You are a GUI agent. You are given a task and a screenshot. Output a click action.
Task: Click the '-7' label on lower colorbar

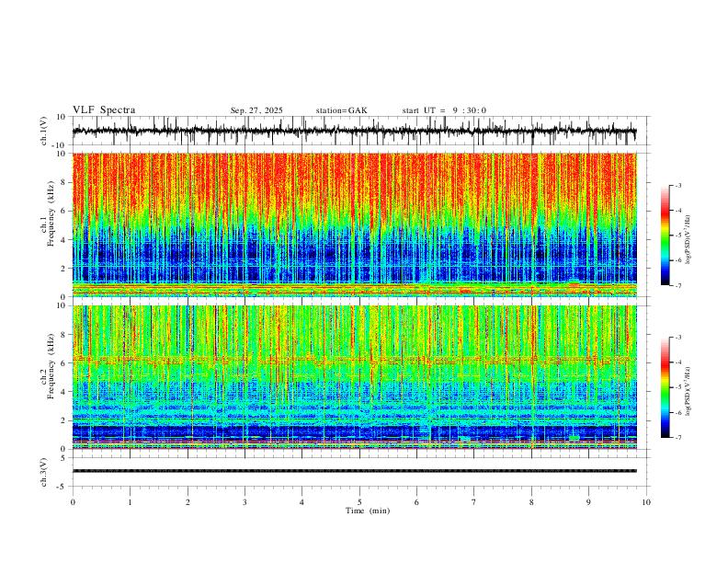pyautogui.click(x=678, y=438)
